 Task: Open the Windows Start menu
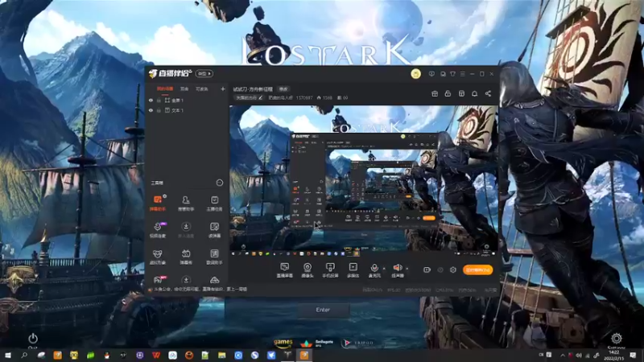[8, 355]
